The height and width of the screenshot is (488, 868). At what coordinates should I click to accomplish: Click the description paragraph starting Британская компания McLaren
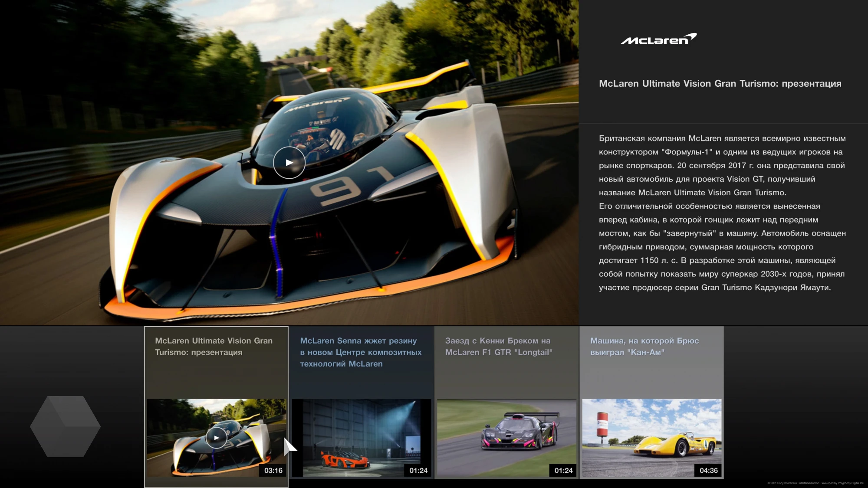(x=722, y=165)
